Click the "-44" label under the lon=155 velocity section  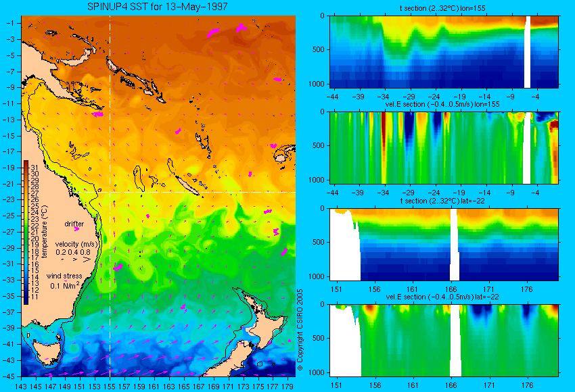click(x=332, y=193)
